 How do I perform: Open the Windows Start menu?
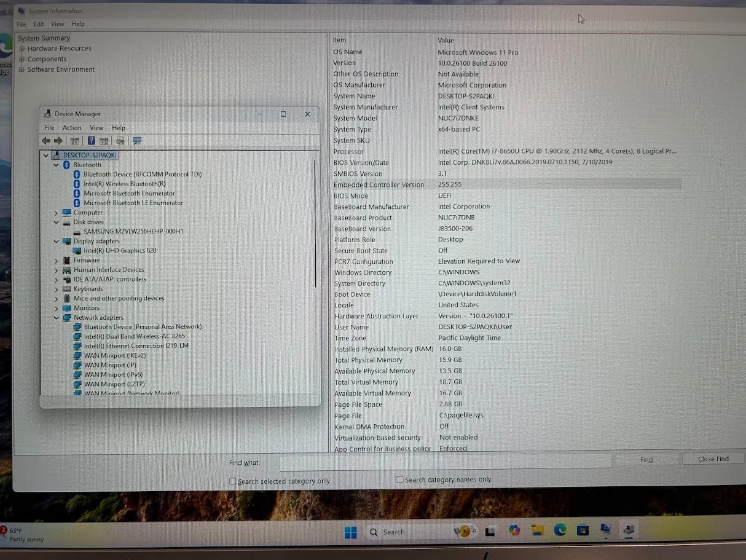click(351, 532)
